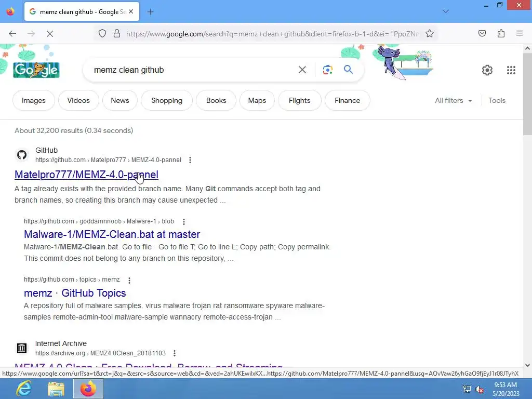This screenshot has height=399, width=532.
Task: Open options for GitHub topics memz result
Action: (129, 280)
